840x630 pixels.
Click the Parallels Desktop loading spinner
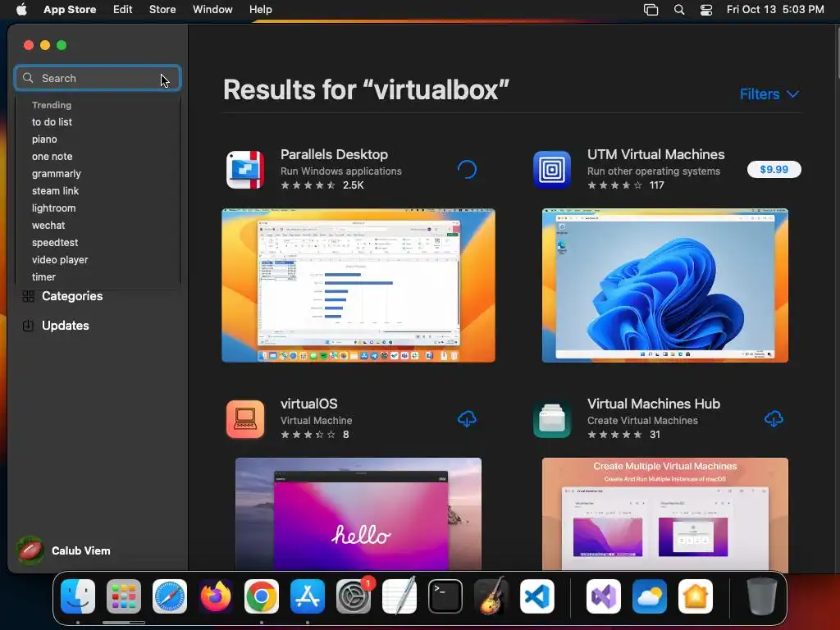coord(467,169)
